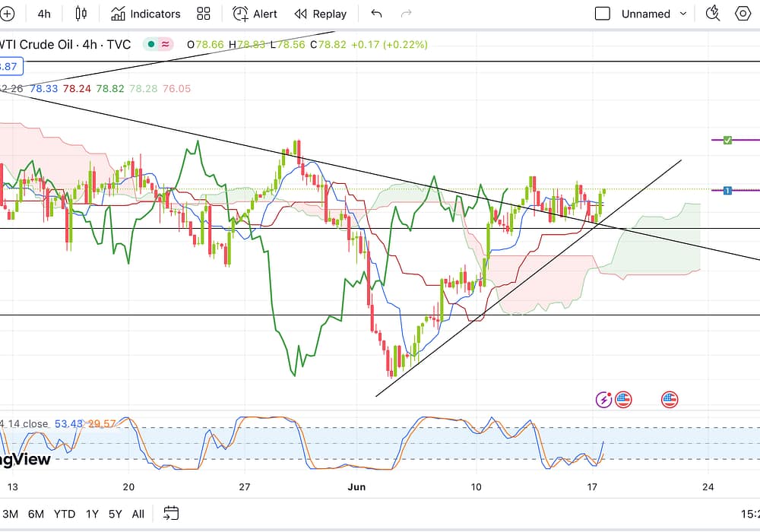Screen dimensions: 760x532
Task: Click the layout setup square icon
Action: pyautogui.click(x=603, y=14)
